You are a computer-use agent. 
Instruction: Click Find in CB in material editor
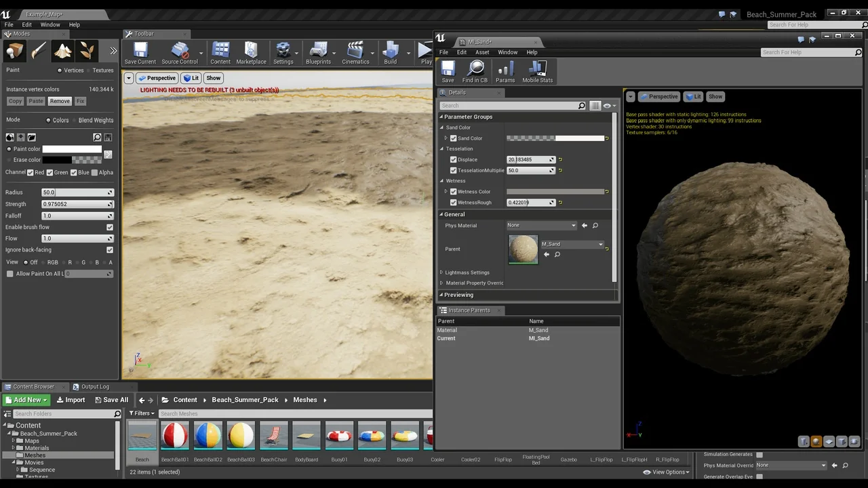pyautogui.click(x=475, y=71)
